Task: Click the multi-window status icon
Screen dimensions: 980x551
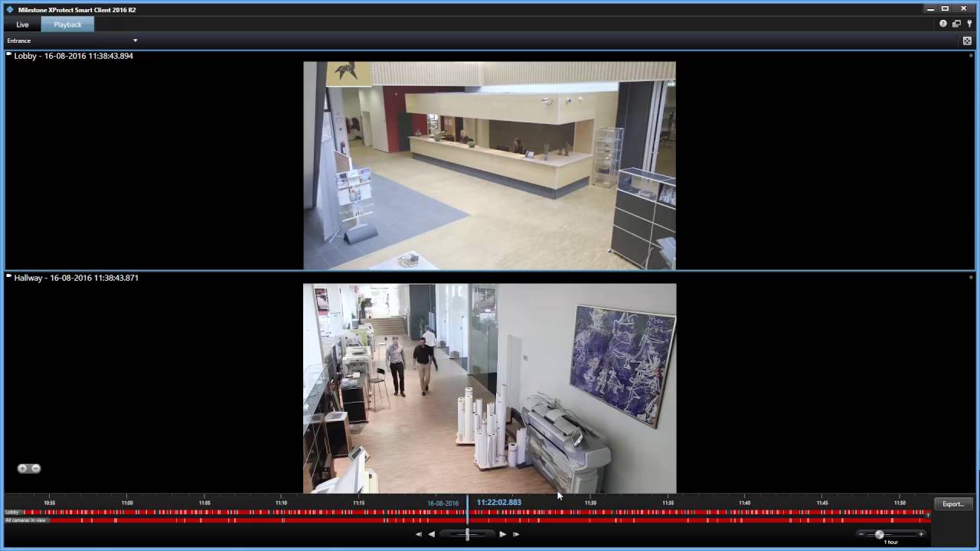Action: 956,24
